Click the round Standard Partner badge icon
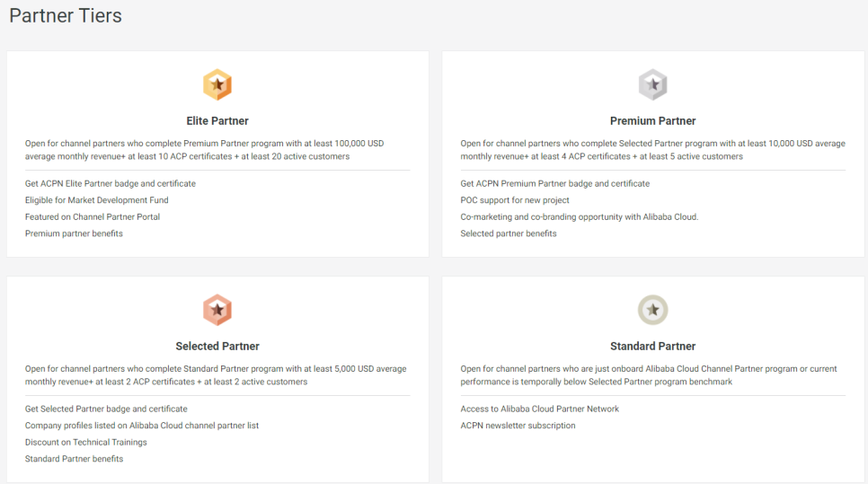 coord(653,311)
